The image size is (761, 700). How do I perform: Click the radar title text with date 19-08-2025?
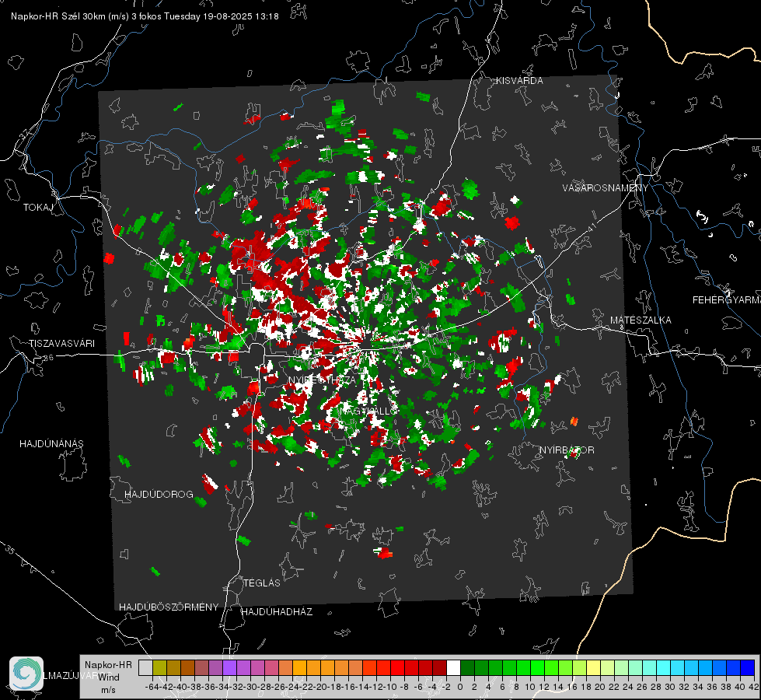pos(145,16)
